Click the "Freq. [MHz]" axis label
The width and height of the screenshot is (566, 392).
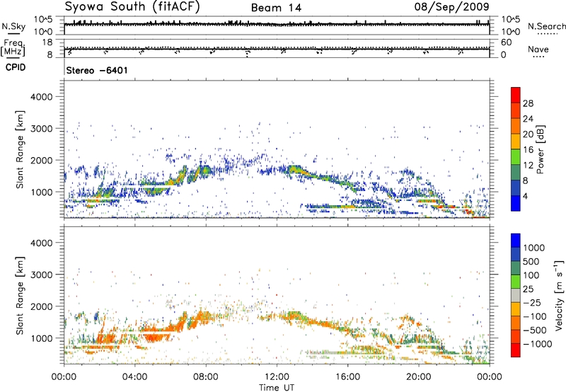[x=13, y=48]
